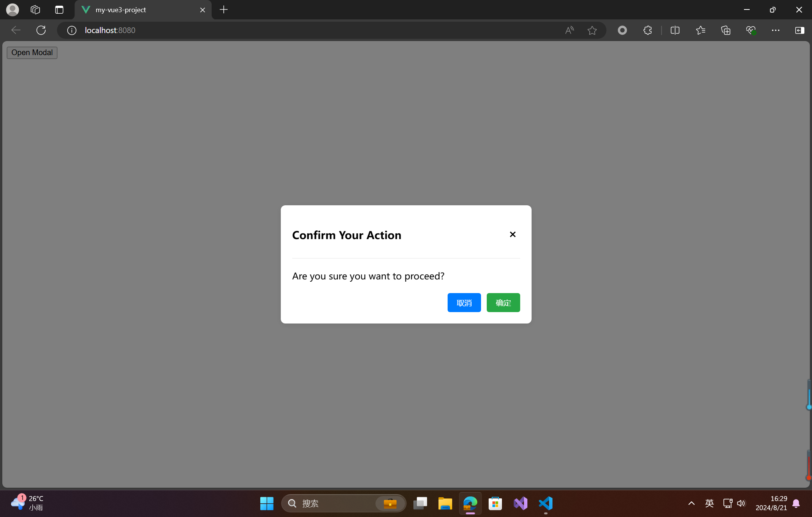Close the modal with X icon
This screenshot has height=517, width=812.
tap(513, 235)
